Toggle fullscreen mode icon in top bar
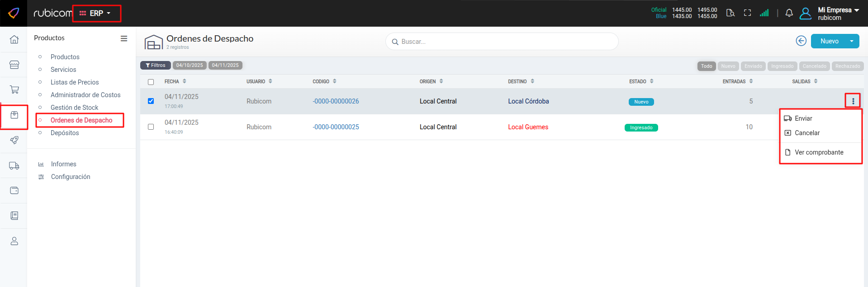This screenshot has height=287, width=868. pyautogui.click(x=747, y=13)
